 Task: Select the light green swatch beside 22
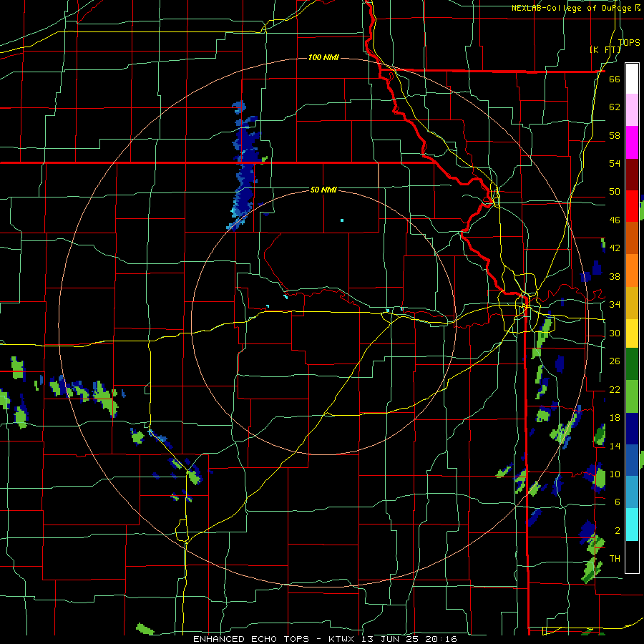coord(632,396)
